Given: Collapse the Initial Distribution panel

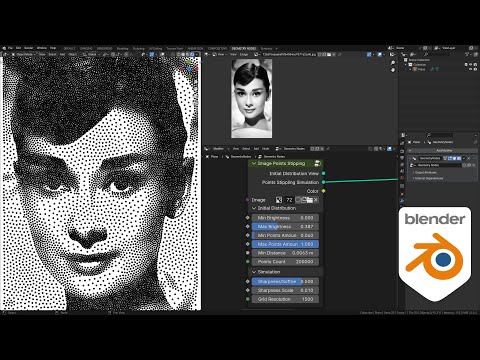Looking at the screenshot, I should coord(254,208).
